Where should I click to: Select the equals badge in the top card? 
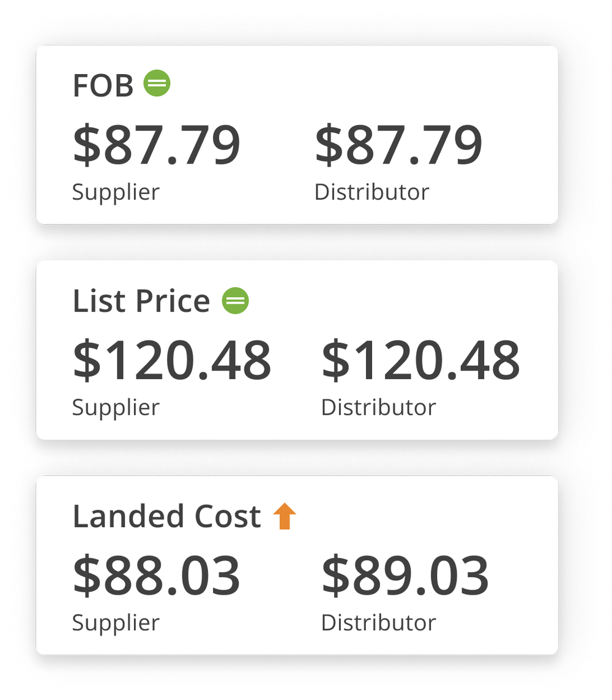[157, 83]
